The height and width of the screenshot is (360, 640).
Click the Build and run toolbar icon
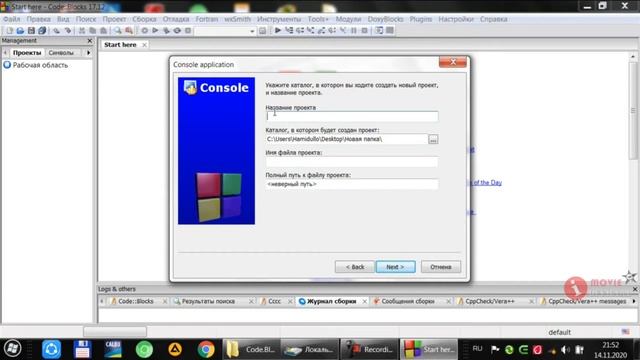click(x=166, y=31)
